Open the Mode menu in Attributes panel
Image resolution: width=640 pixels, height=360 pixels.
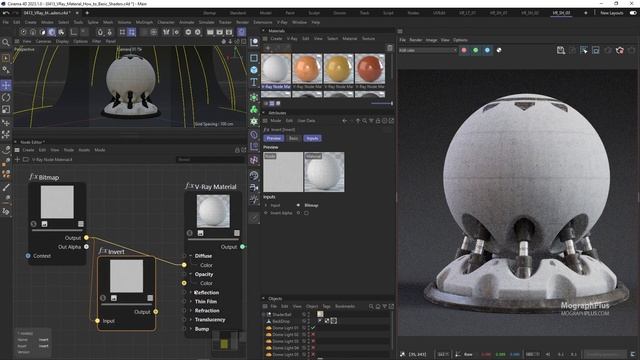click(x=276, y=121)
